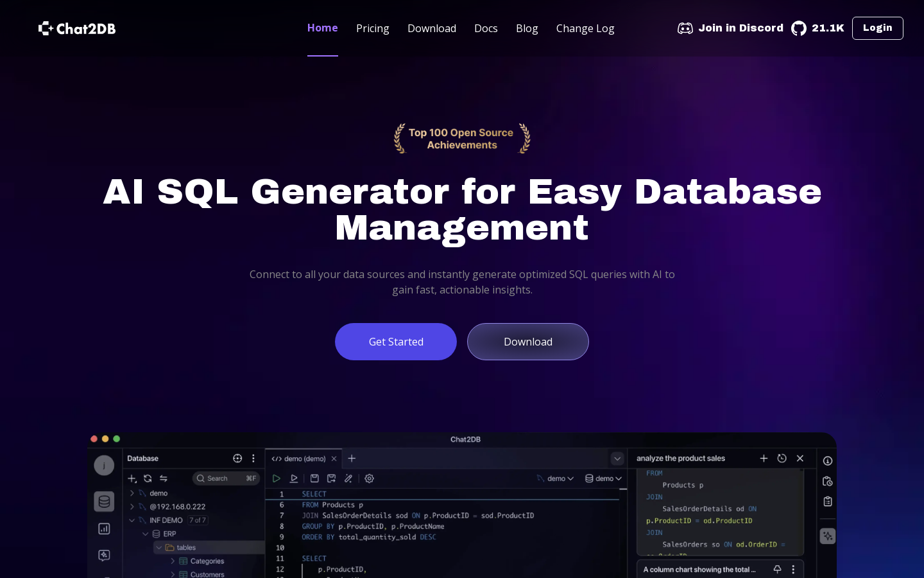Click the clipboard history icon in right sidebar
This screenshot has height=578, width=924.
[828, 481]
